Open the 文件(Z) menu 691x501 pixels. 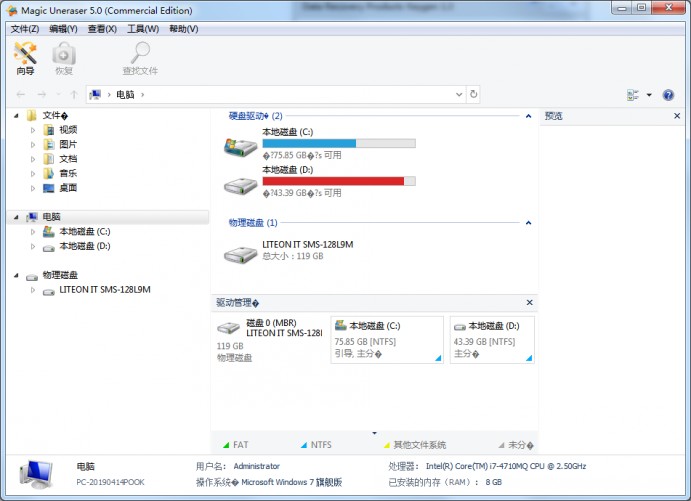[x=25, y=29]
